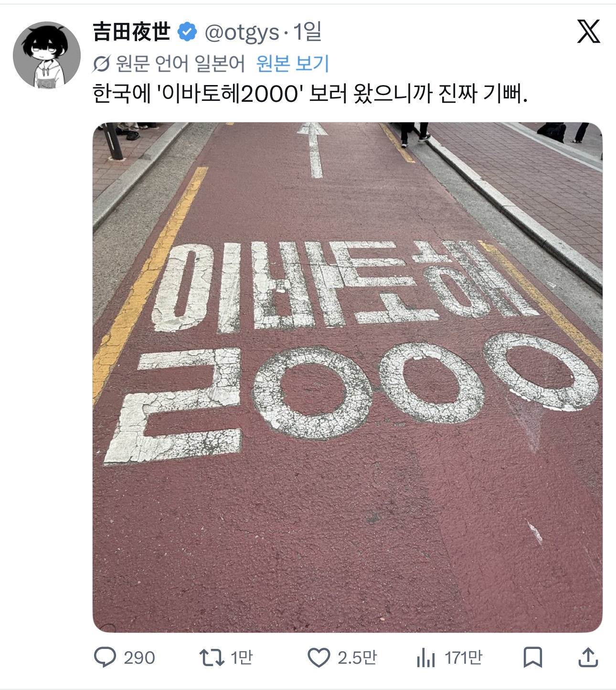616x690 pixels.
Task: Click the 1만 reposts count
Action: [242, 658]
